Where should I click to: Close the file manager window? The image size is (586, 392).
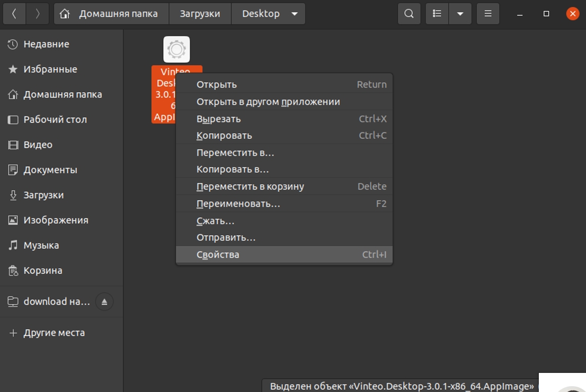tap(573, 14)
